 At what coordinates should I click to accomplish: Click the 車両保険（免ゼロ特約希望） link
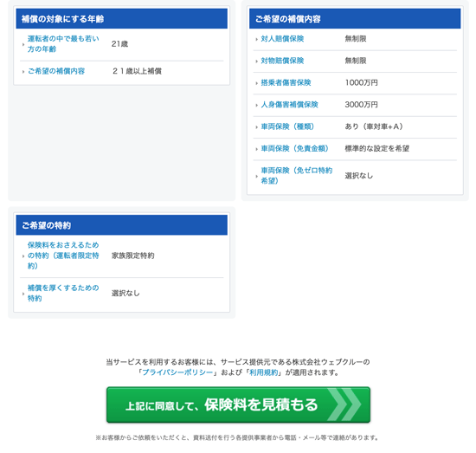[297, 176]
